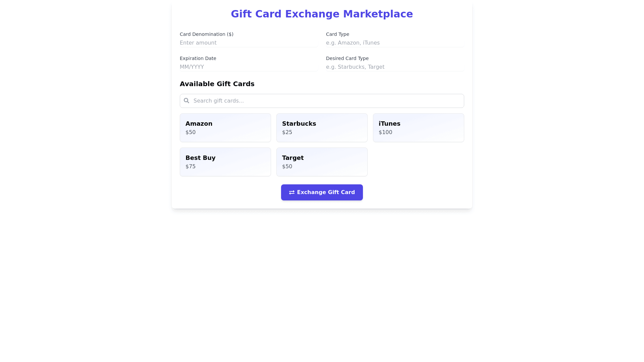Focus the Card Denomination amount field
This screenshot has height=362, width=644.
pos(248,43)
